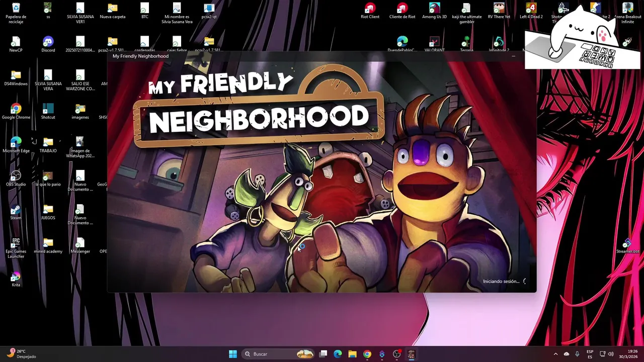Screen dimensions: 644x362
Task: Open File Explorer from the taskbar
Action: (352, 354)
